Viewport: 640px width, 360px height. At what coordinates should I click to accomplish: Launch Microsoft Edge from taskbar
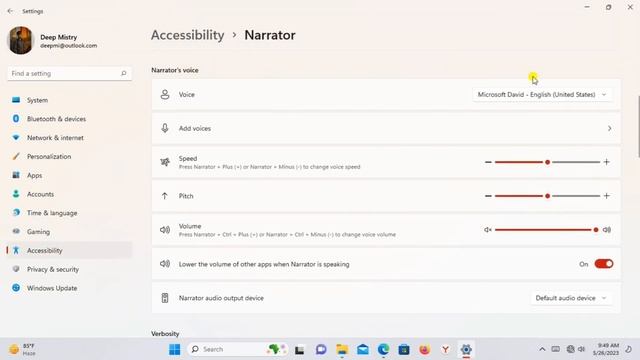(383, 350)
